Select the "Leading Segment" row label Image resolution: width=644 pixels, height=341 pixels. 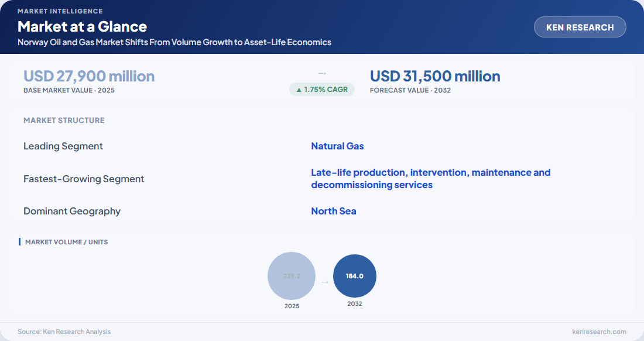click(63, 146)
